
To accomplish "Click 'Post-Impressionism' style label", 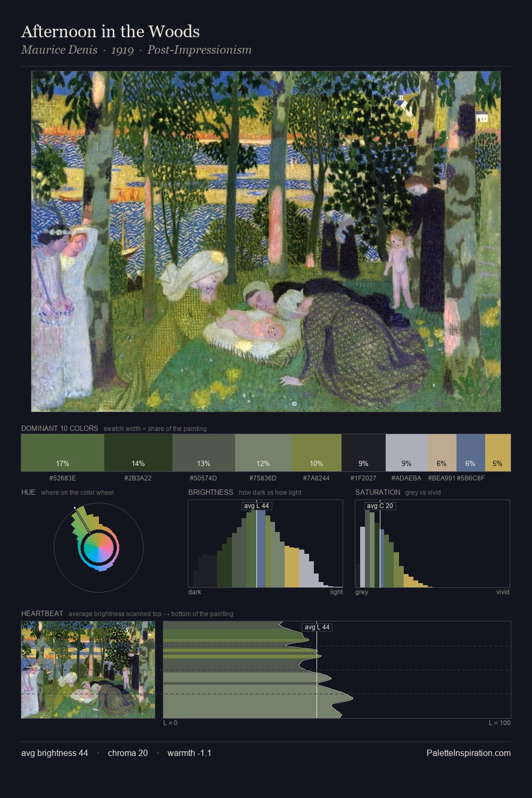I will 199,50.
